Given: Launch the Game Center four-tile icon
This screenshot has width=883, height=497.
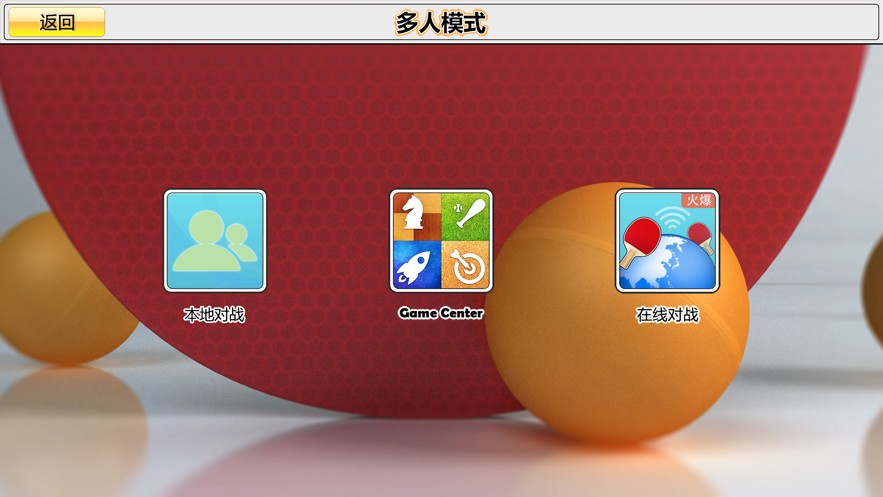Looking at the screenshot, I should tap(441, 241).
